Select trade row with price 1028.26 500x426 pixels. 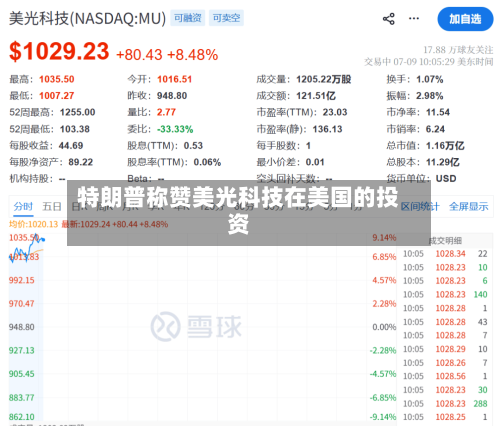click(445, 363)
